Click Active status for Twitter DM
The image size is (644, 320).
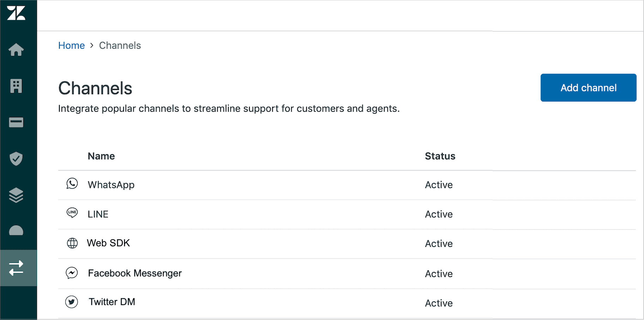tap(439, 303)
